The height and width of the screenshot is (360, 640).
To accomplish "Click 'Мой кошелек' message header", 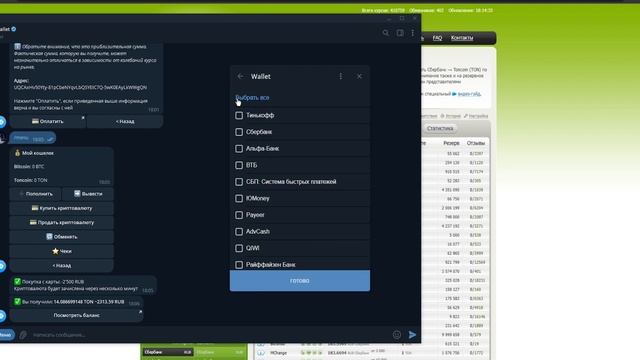I will [x=38, y=153].
